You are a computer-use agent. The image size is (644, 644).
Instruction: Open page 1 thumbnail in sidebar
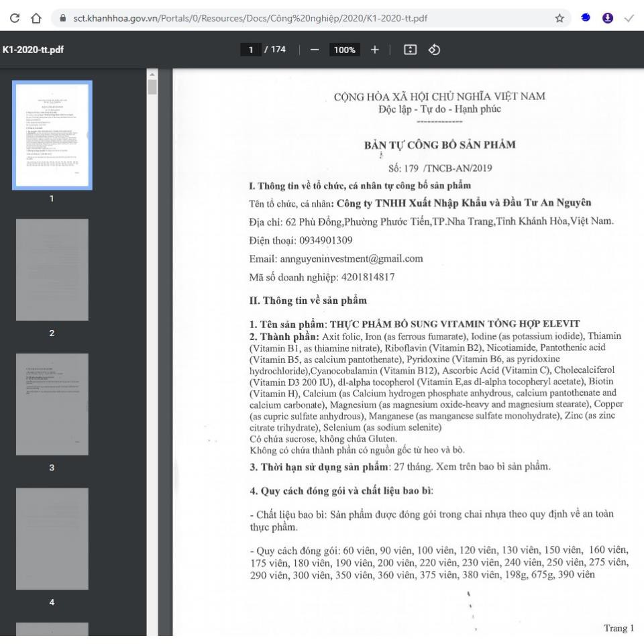[52, 135]
